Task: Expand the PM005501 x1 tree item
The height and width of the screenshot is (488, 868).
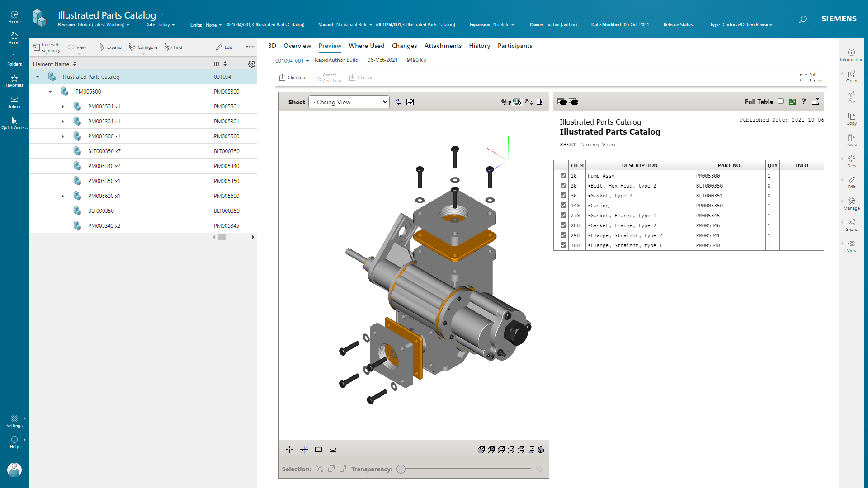Action: pos(62,106)
